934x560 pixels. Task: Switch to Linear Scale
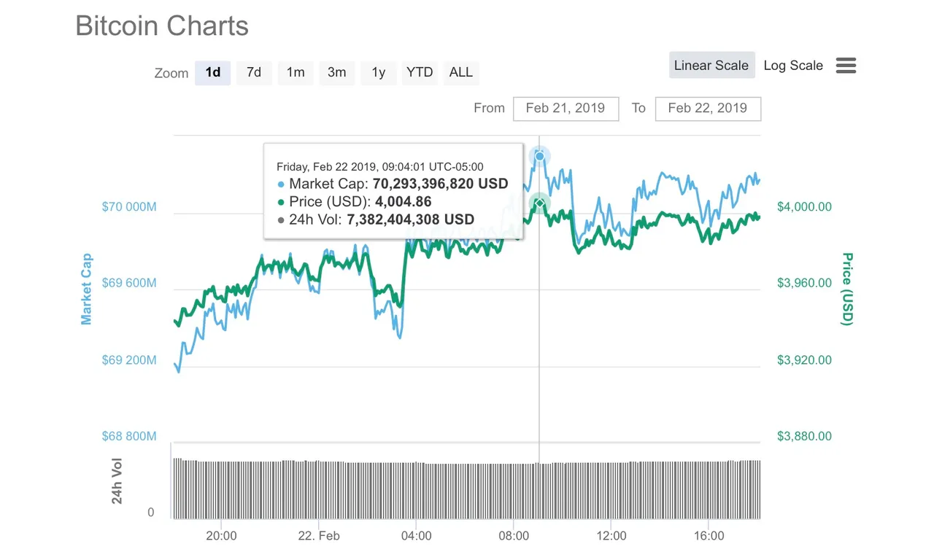(711, 65)
